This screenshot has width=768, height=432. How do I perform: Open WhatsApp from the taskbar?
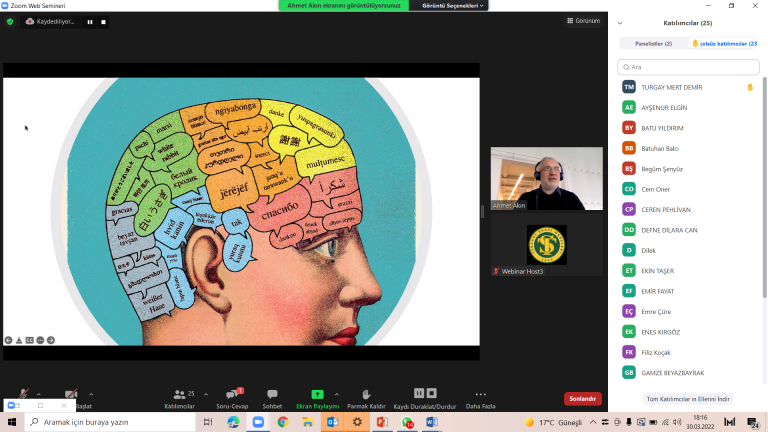[407, 422]
